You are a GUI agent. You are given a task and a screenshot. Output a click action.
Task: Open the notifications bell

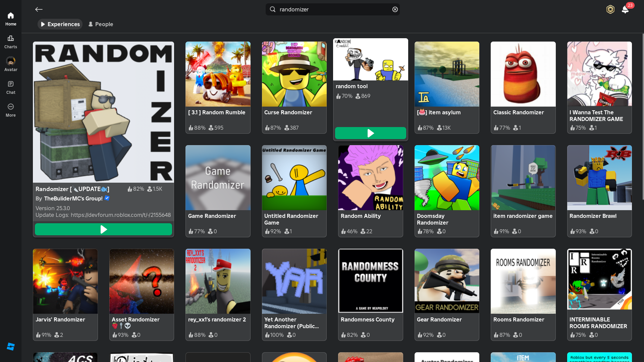(x=625, y=9)
